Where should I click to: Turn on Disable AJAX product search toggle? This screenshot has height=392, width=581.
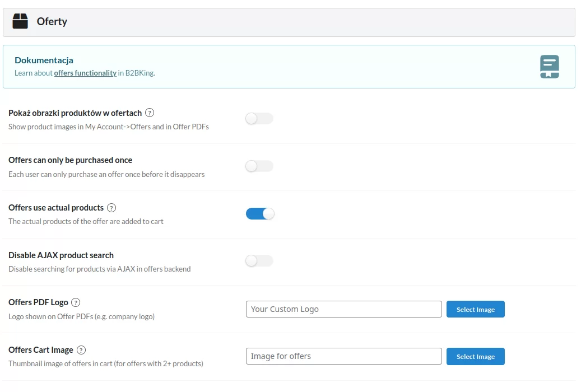point(259,260)
